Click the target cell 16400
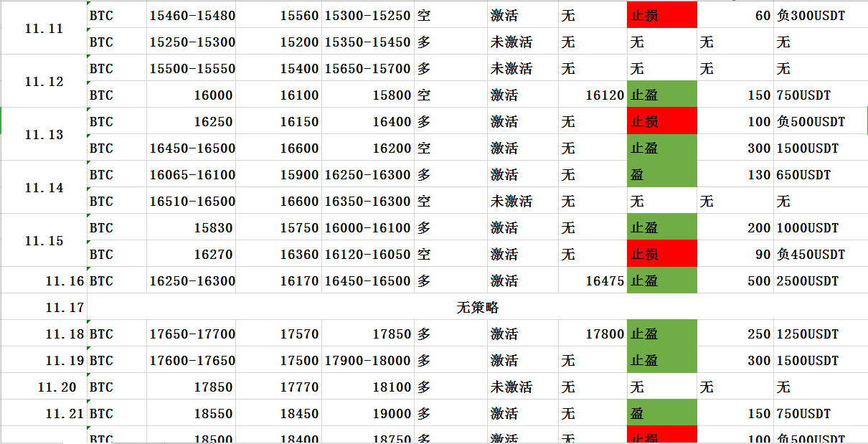Screen dimensions: 868x444 click(x=368, y=121)
